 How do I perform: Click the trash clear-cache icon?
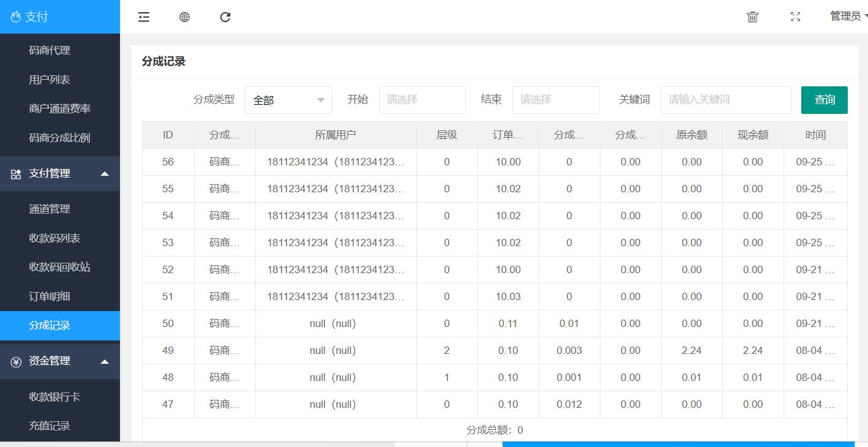click(752, 17)
